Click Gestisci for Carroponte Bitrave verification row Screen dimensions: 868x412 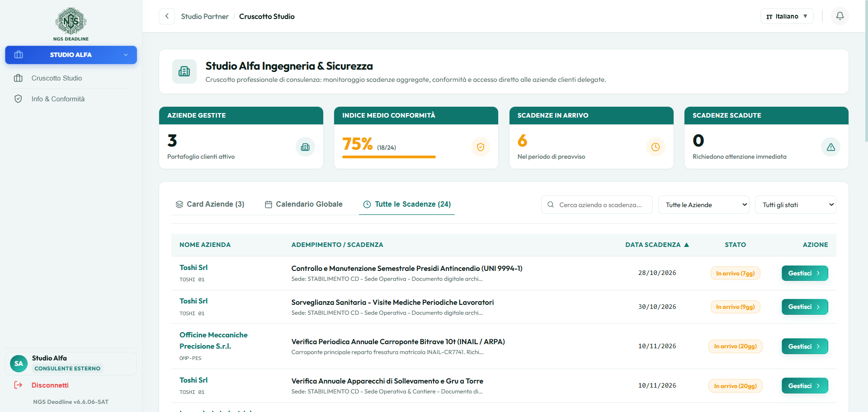coord(805,346)
